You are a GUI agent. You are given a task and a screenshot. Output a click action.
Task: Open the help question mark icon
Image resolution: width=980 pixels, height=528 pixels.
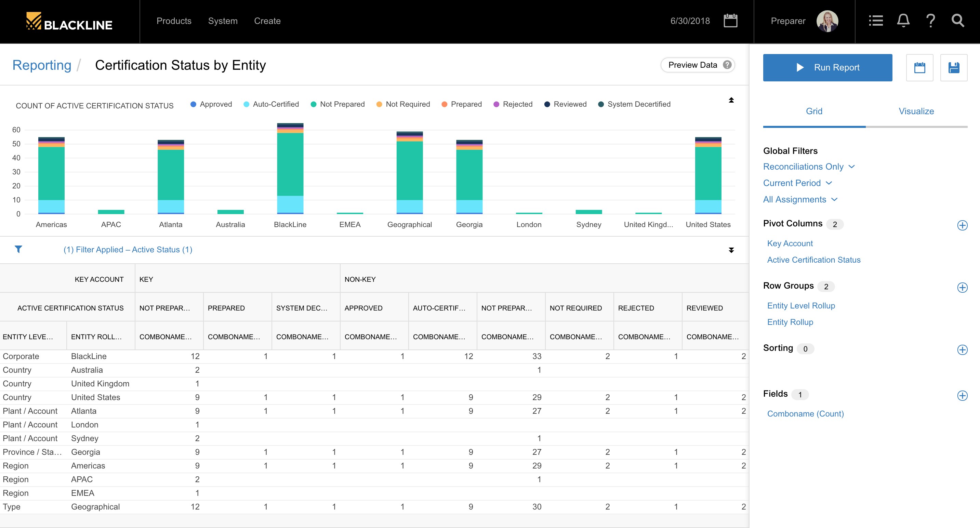coord(930,21)
